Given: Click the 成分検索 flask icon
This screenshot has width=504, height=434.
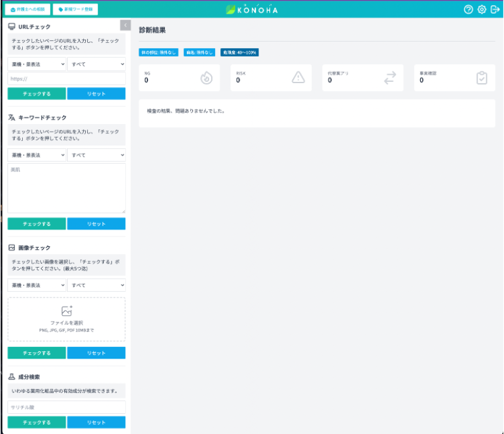Looking at the screenshot, I should click(12, 377).
